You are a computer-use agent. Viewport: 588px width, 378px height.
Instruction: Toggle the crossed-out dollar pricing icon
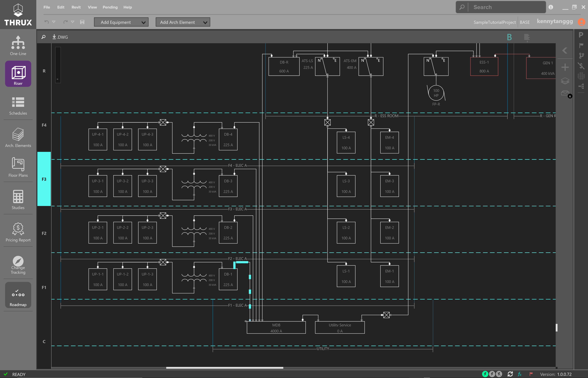tap(581, 66)
